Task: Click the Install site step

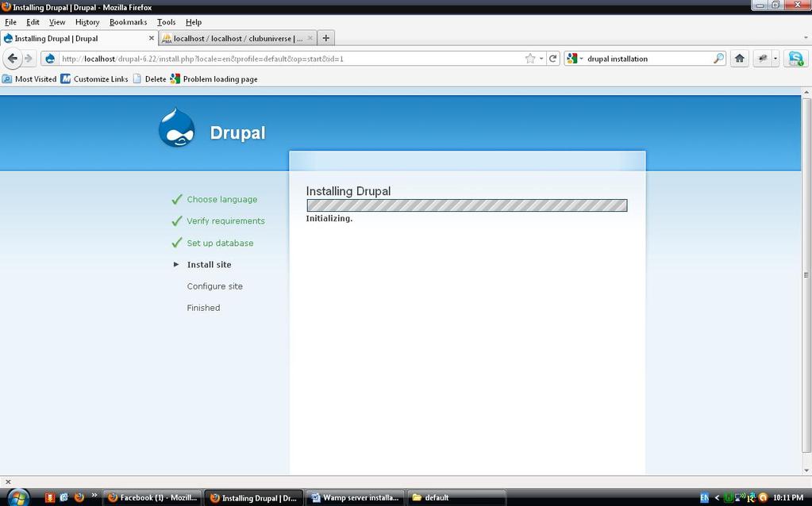Action: [210, 264]
